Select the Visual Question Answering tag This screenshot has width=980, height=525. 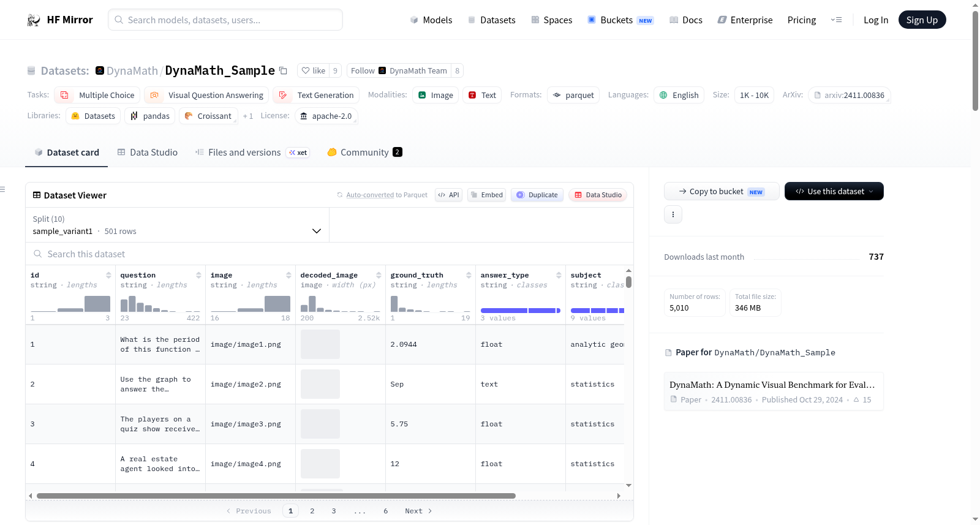click(206, 95)
